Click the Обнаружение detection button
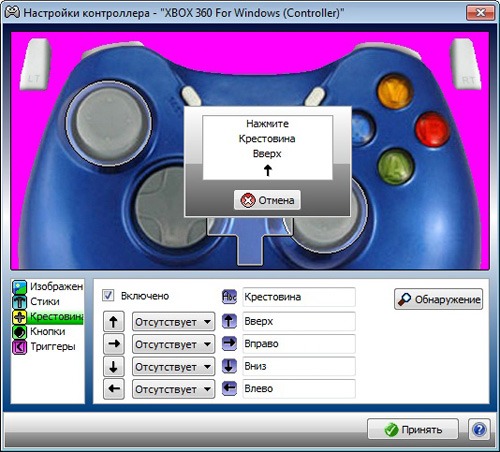This screenshot has width=500, height=452. [438, 299]
